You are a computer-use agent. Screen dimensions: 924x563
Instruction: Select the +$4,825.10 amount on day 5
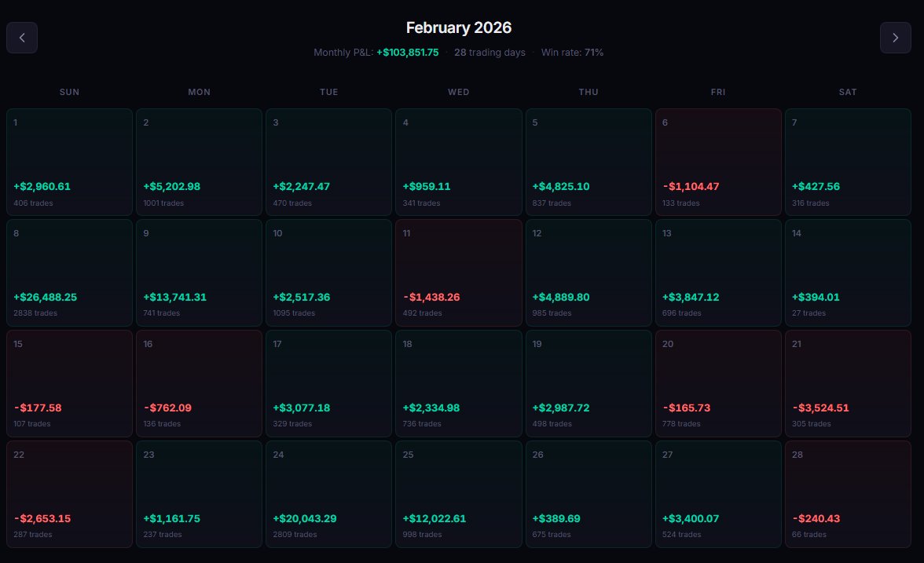pyautogui.click(x=561, y=187)
